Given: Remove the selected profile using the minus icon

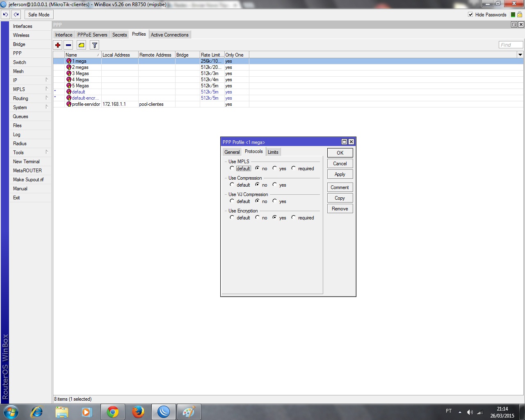Looking at the screenshot, I should [x=68, y=45].
